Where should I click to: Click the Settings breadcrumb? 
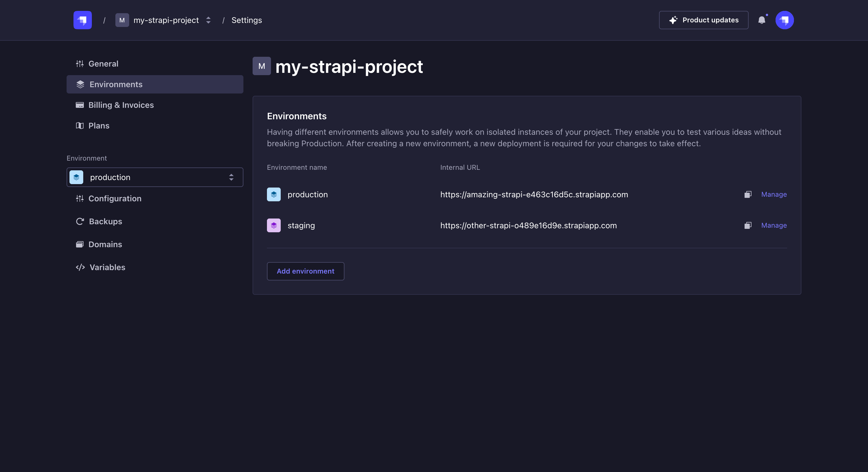pos(247,20)
